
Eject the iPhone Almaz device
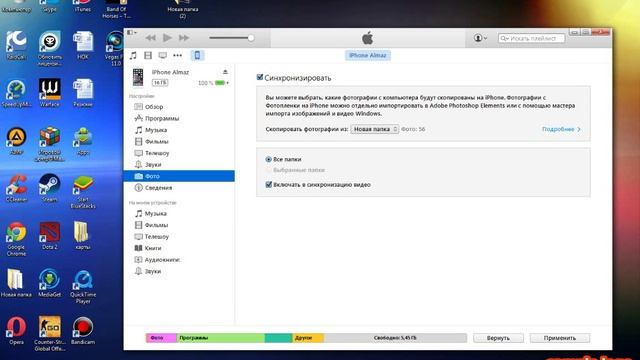click(x=225, y=72)
